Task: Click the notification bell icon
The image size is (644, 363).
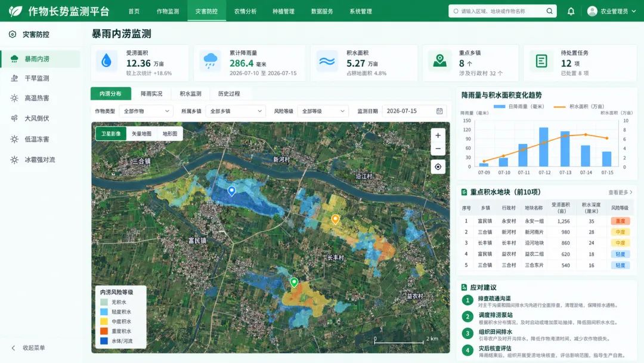Action: click(x=571, y=11)
